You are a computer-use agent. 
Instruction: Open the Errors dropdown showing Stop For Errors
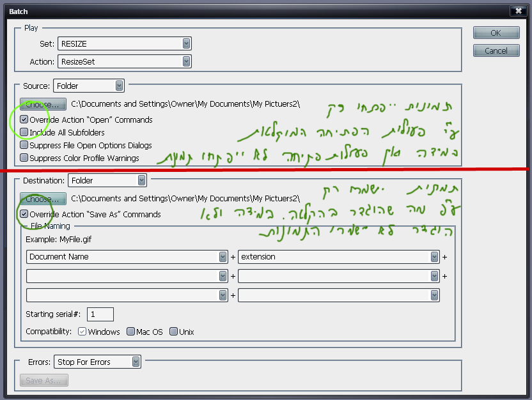click(x=97, y=362)
